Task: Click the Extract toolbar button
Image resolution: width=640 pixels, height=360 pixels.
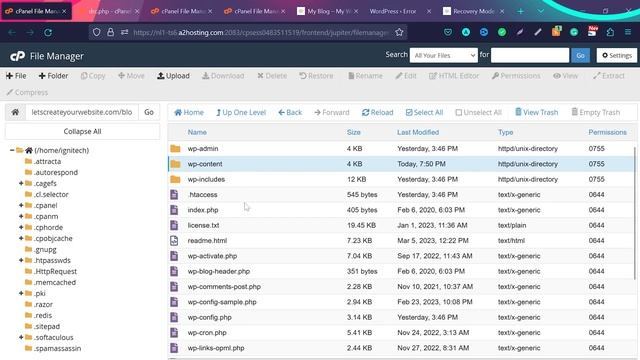Action: [609, 76]
